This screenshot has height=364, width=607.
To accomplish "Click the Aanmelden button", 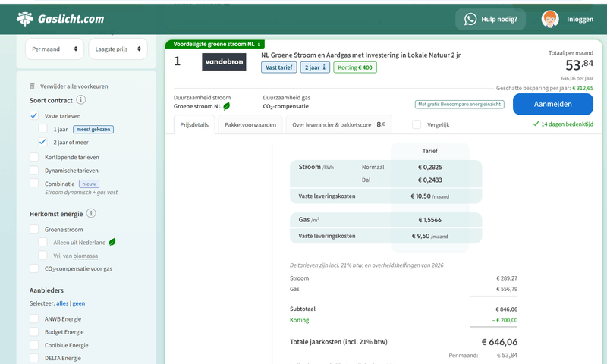I will point(553,104).
